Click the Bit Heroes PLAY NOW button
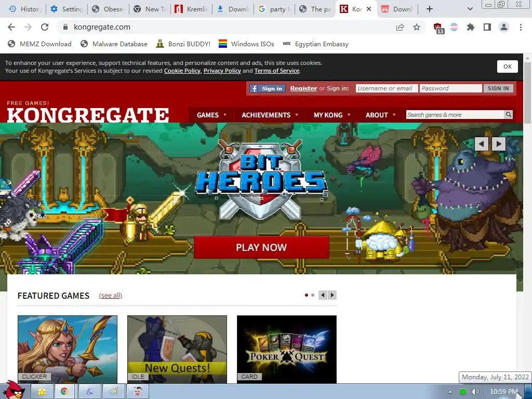 click(261, 247)
